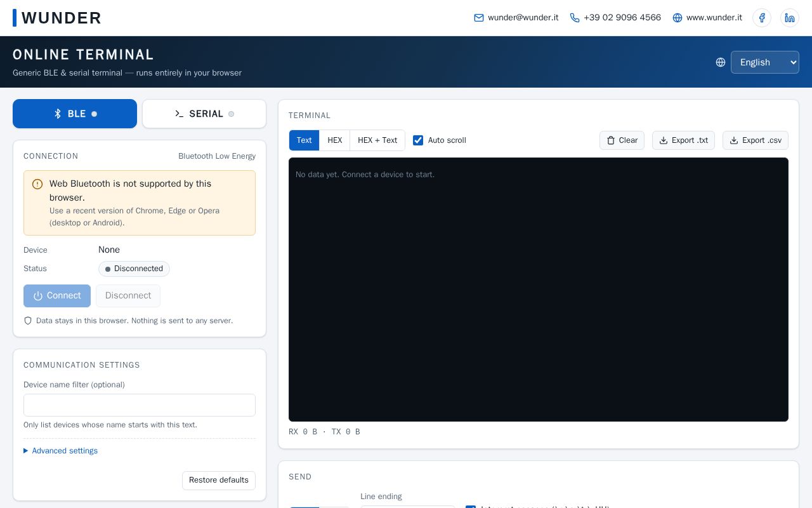Select the Text view mode
This screenshot has height=508, width=812.
[x=304, y=140]
